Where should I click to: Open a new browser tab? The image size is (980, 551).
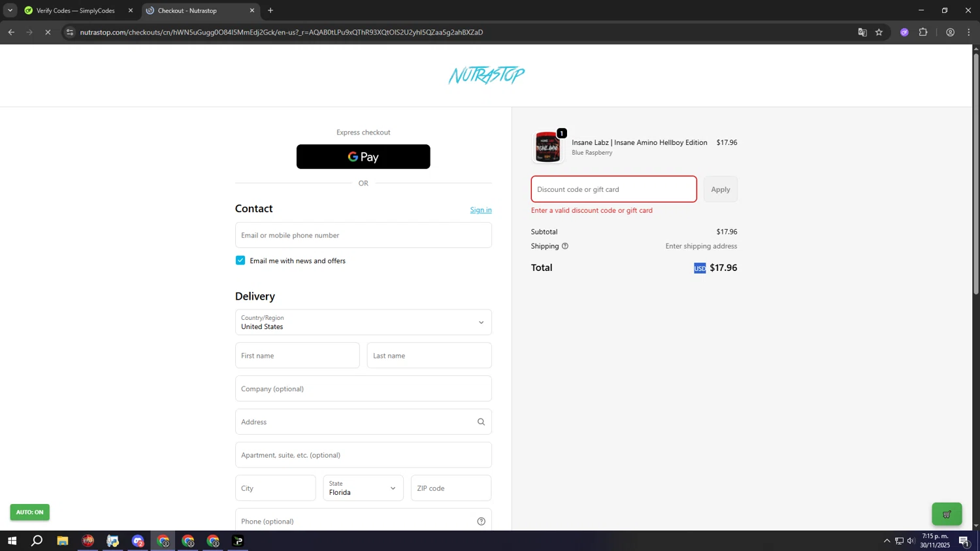pos(270,10)
